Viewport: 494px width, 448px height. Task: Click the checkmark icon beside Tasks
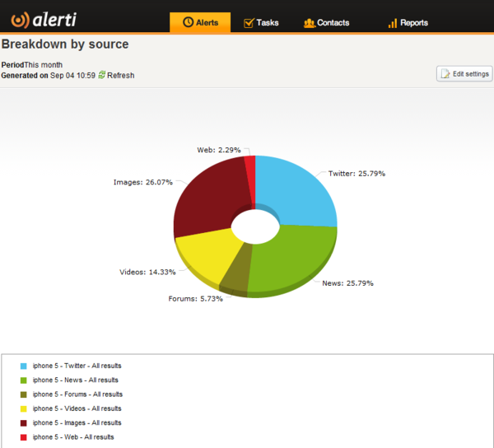pos(249,23)
